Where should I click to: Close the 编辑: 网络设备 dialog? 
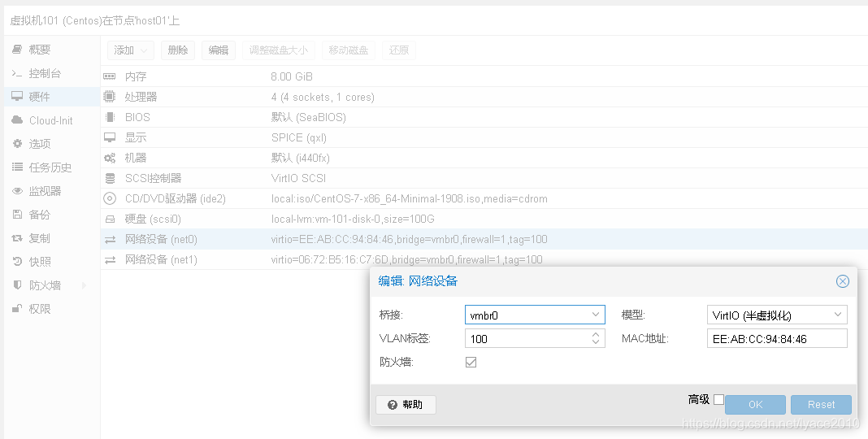tap(843, 281)
